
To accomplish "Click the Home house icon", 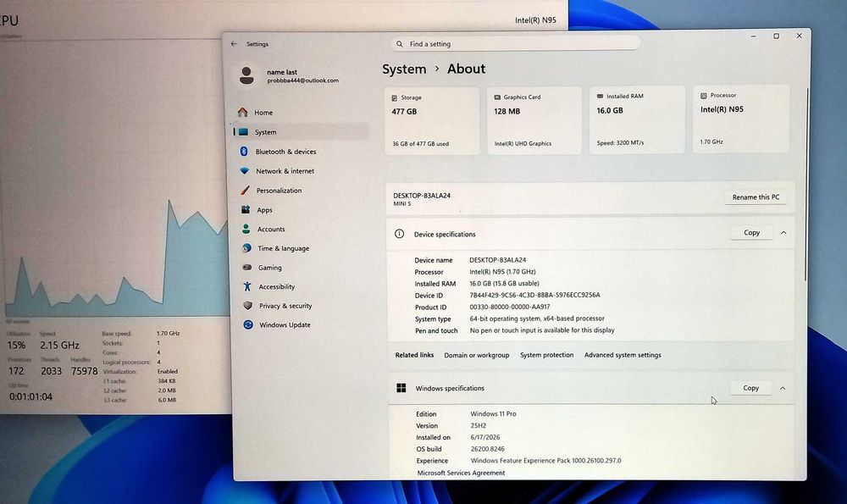I will point(242,112).
